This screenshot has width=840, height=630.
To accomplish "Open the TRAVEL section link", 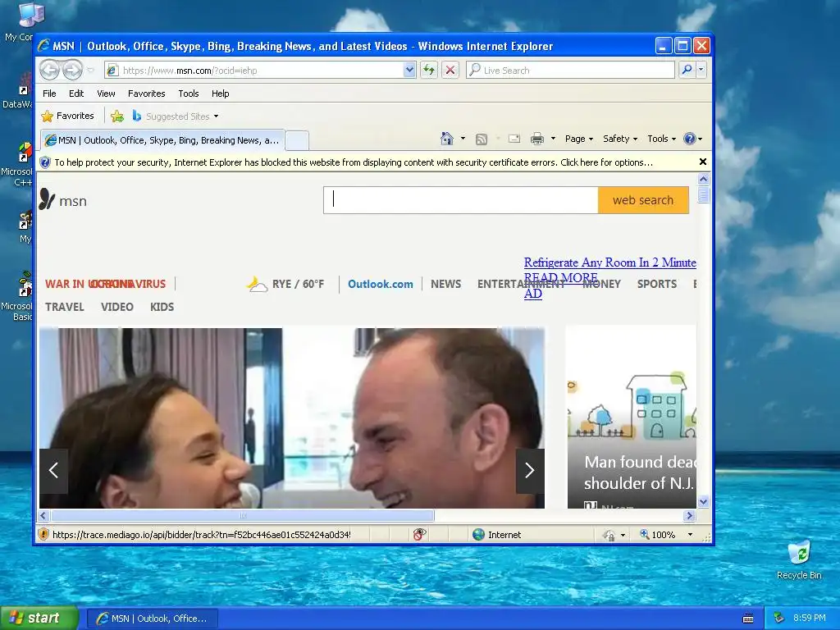I will pos(64,307).
